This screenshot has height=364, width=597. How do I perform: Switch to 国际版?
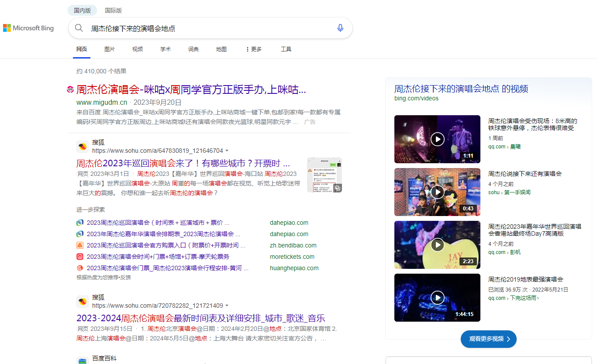pyautogui.click(x=113, y=10)
